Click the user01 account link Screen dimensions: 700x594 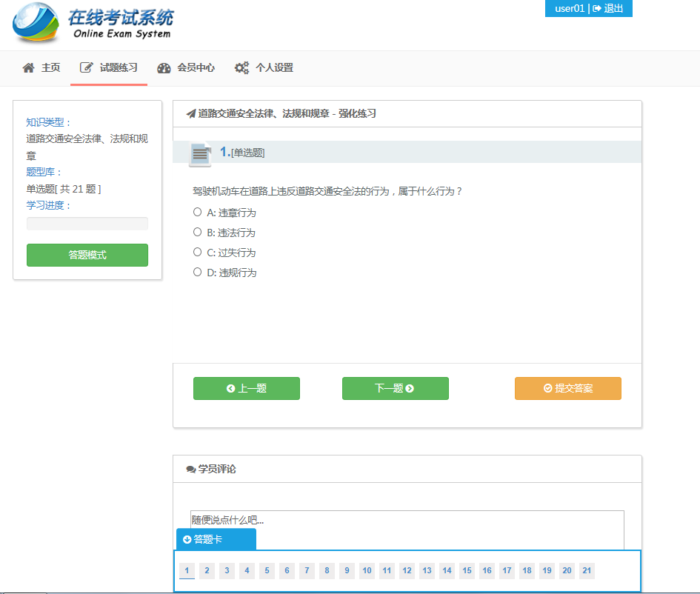click(570, 8)
